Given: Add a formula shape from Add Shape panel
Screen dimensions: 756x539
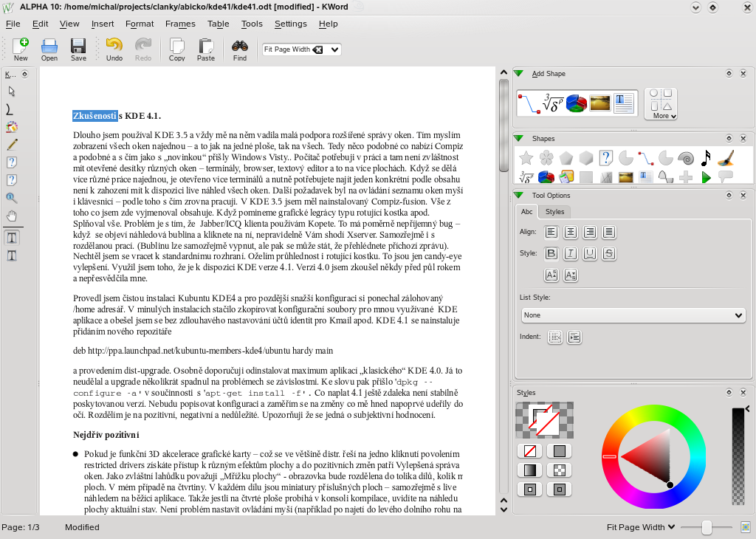Looking at the screenshot, I should [554, 103].
